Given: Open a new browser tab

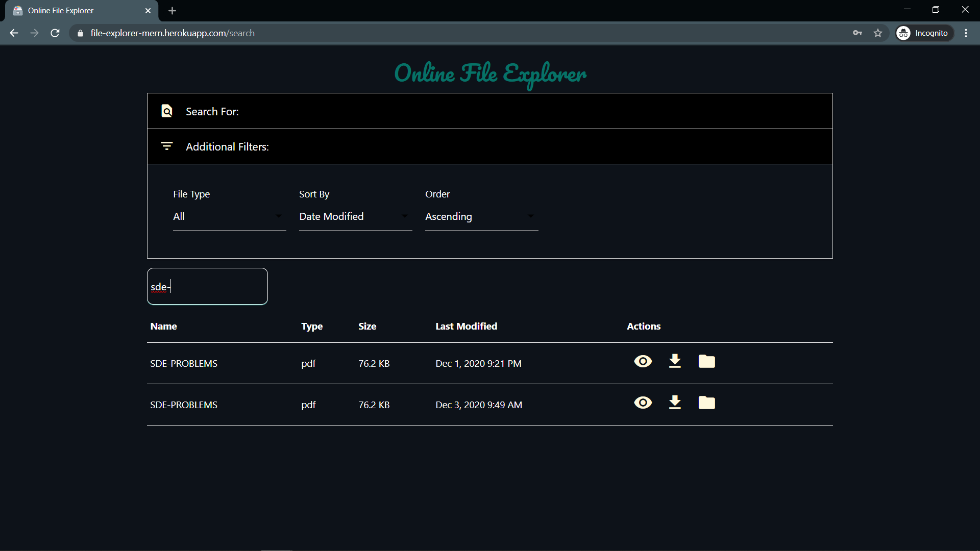Looking at the screenshot, I should click(172, 11).
